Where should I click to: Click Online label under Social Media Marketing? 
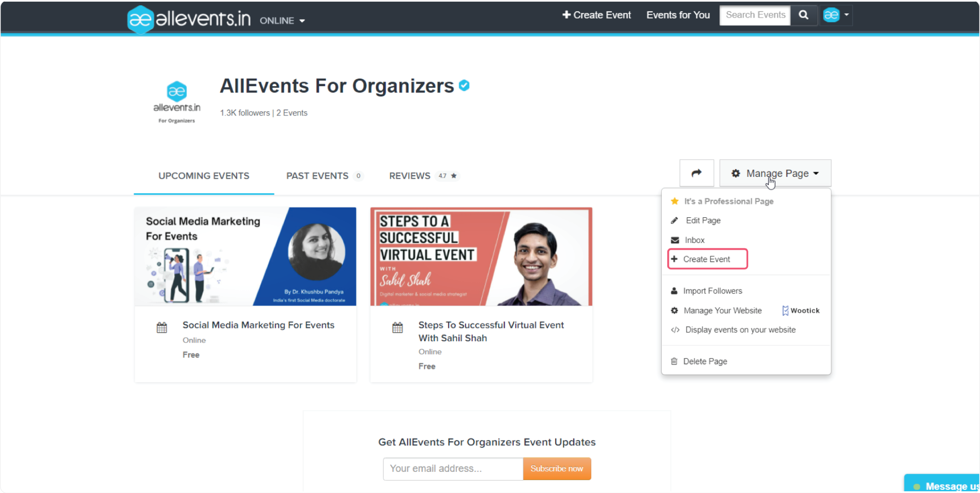pyautogui.click(x=194, y=340)
